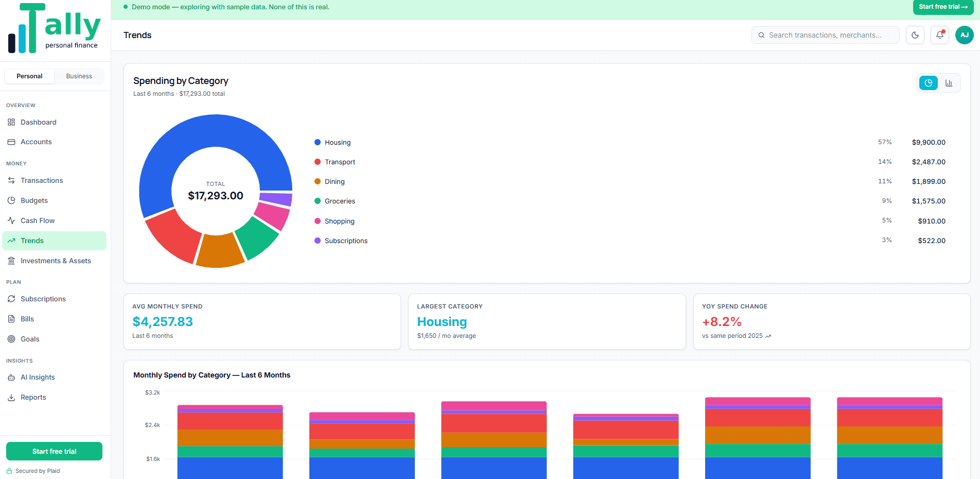The image size is (980, 479).
Task: Click the 11% Dining percentage
Action: click(885, 181)
